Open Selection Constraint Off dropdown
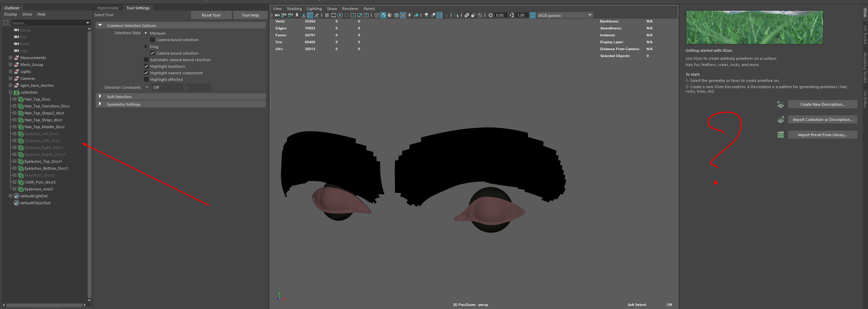The width and height of the screenshot is (868, 309). (167, 87)
